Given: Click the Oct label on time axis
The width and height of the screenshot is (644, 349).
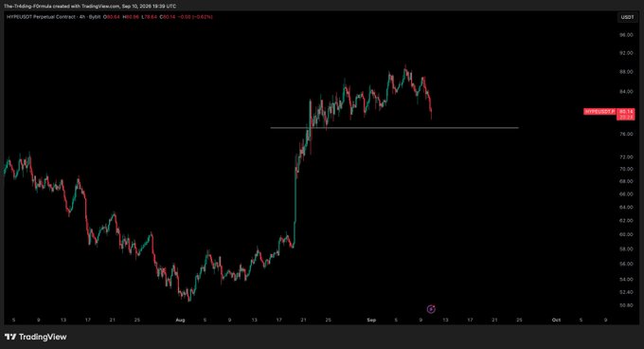Looking at the screenshot, I should click(556, 320).
